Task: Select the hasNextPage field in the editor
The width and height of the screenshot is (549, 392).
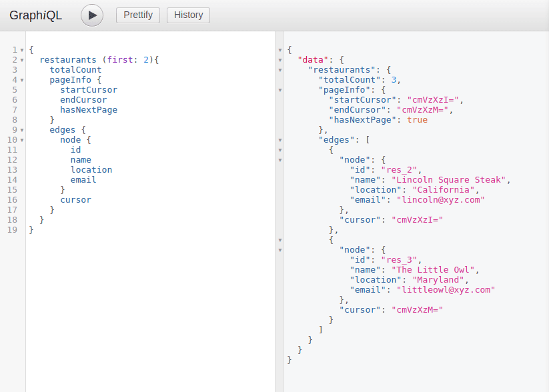Action: click(89, 109)
